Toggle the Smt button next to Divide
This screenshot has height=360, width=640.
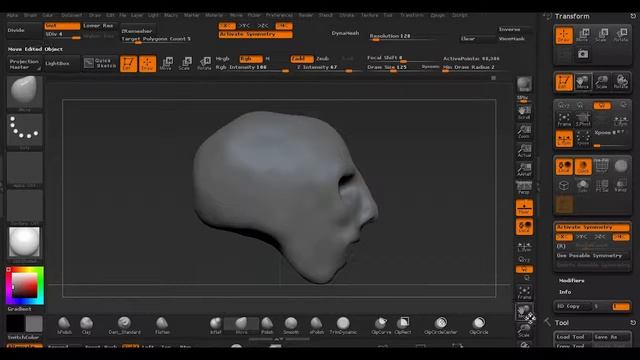[62, 26]
